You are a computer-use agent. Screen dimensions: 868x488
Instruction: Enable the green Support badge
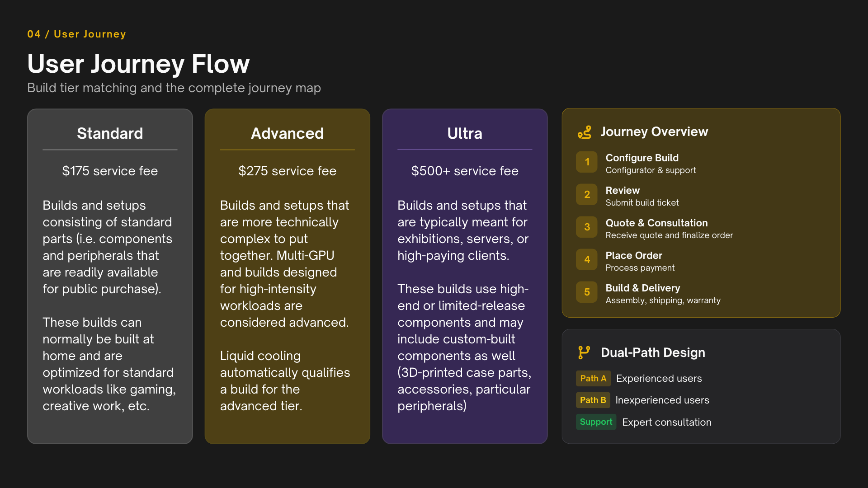[x=596, y=422]
